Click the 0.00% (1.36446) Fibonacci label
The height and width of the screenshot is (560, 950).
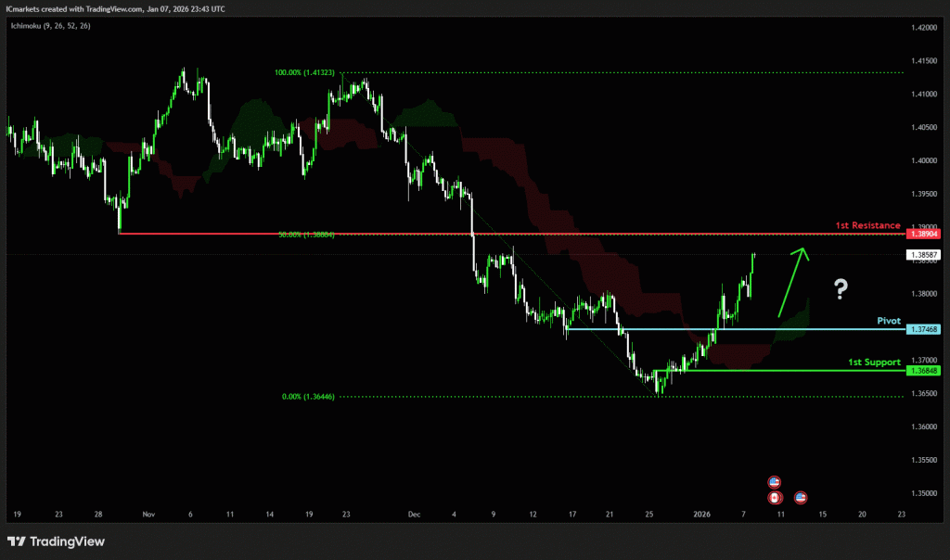[x=308, y=396]
